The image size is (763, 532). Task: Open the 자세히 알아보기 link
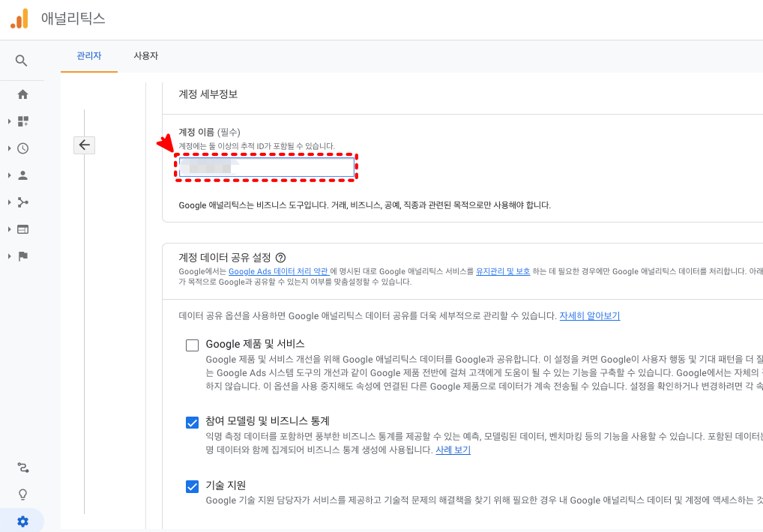point(591,316)
